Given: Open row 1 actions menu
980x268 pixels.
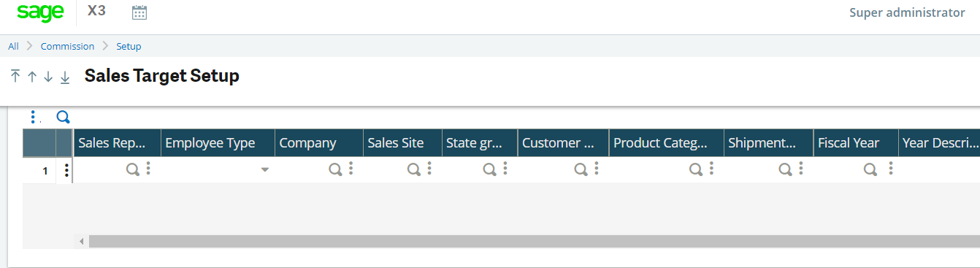Looking at the screenshot, I should (x=66, y=170).
